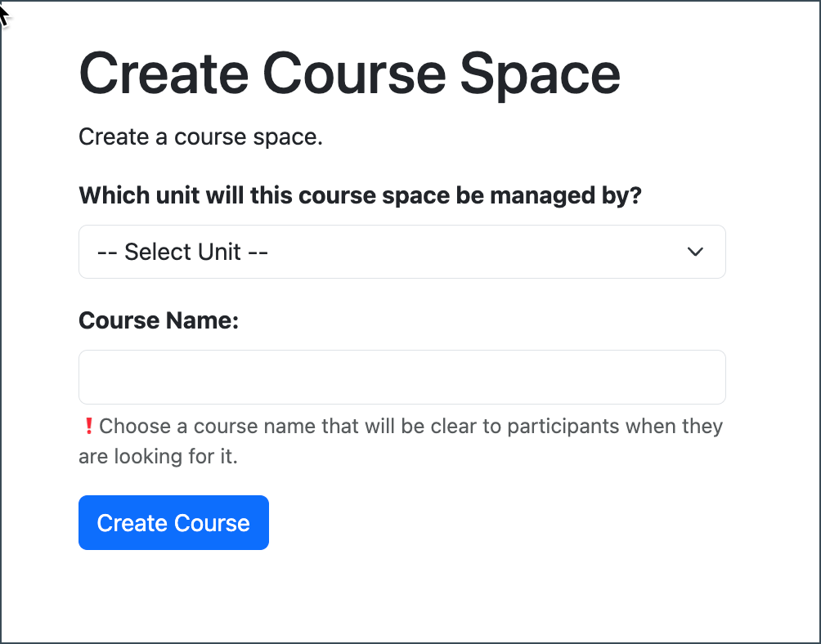Click the 'Course Name:' label
This screenshot has width=821, height=644.
[x=159, y=320]
